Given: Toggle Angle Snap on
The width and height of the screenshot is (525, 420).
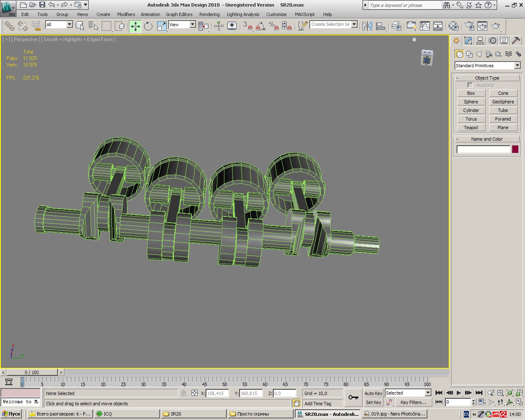Looking at the screenshot, I should [x=260, y=26].
